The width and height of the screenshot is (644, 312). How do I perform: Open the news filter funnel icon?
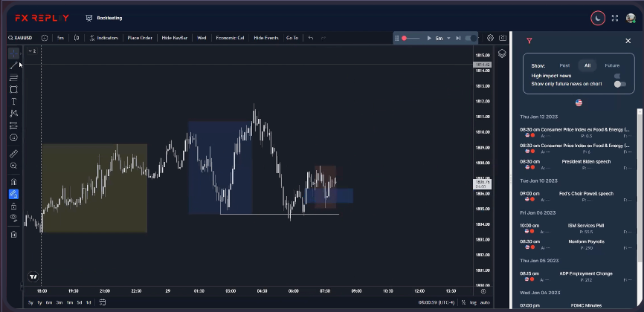529,41
